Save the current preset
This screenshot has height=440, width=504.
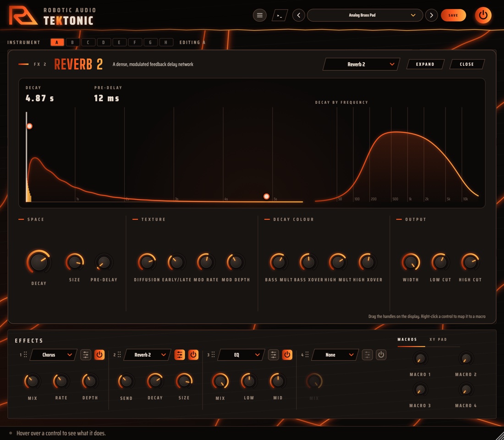(453, 15)
